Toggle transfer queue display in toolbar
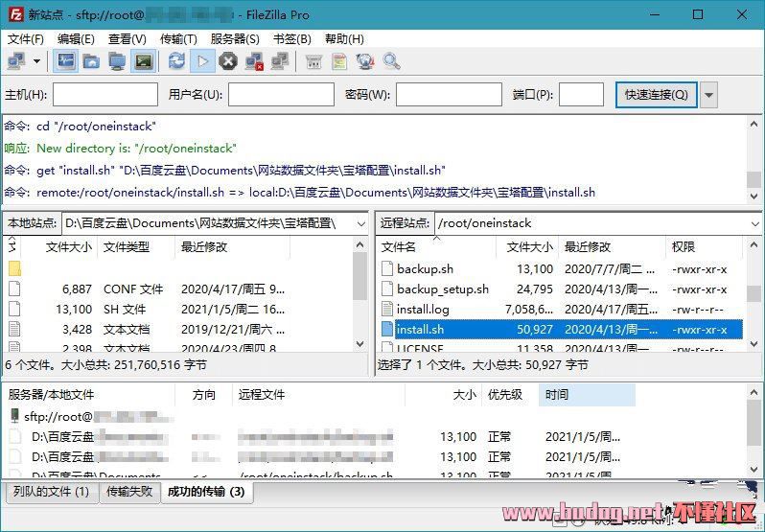Screen dimensions: 765x532 click(x=144, y=62)
